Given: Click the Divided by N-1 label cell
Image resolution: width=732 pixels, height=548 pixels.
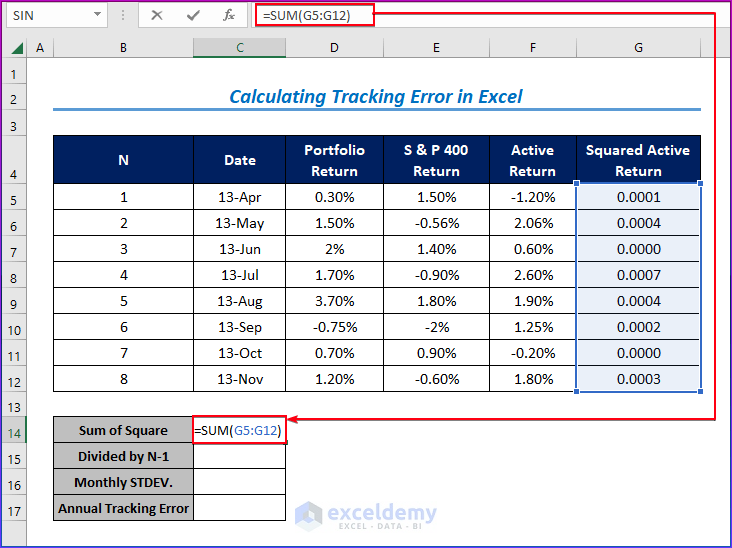Looking at the screenshot, I should [123, 456].
